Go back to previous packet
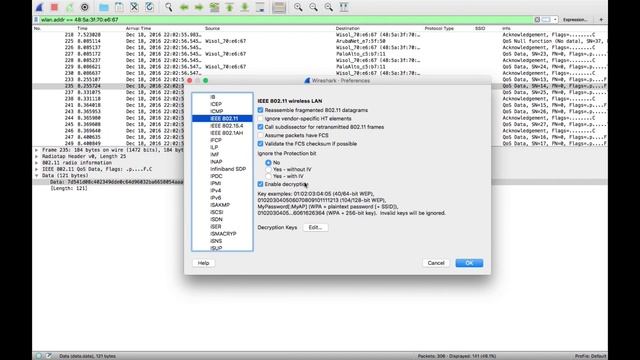 tap(184, 7)
